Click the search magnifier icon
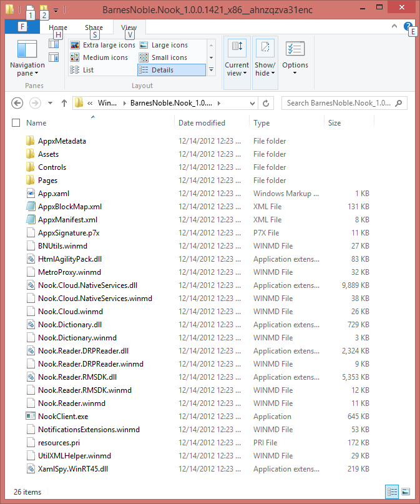Screen dimensions: 420x504 [399, 103]
